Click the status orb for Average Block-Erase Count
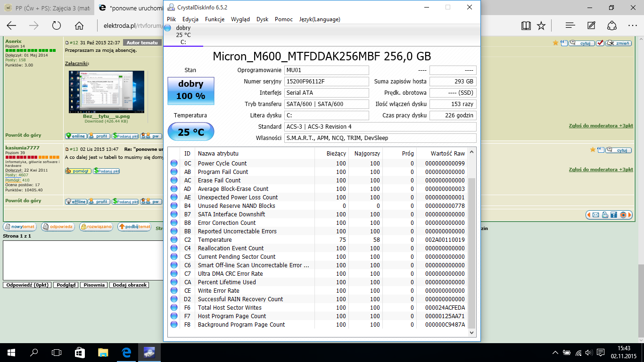The width and height of the screenshot is (644, 362). [x=174, y=189]
